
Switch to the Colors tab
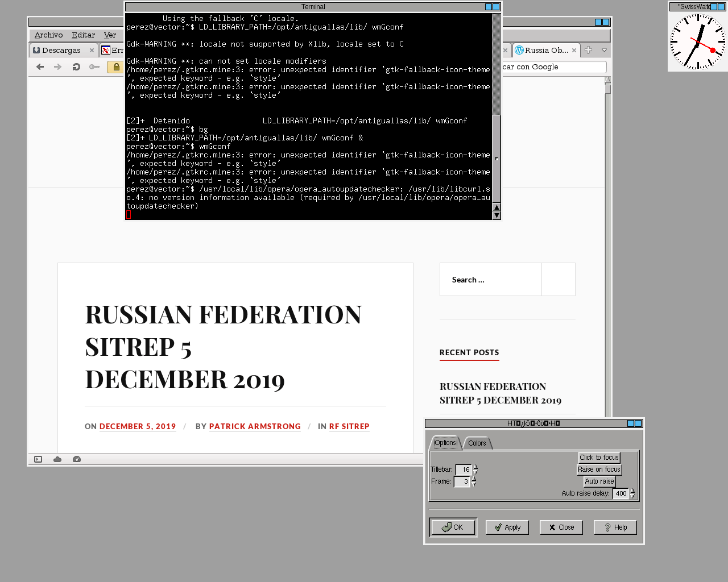(x=477, y=443)
